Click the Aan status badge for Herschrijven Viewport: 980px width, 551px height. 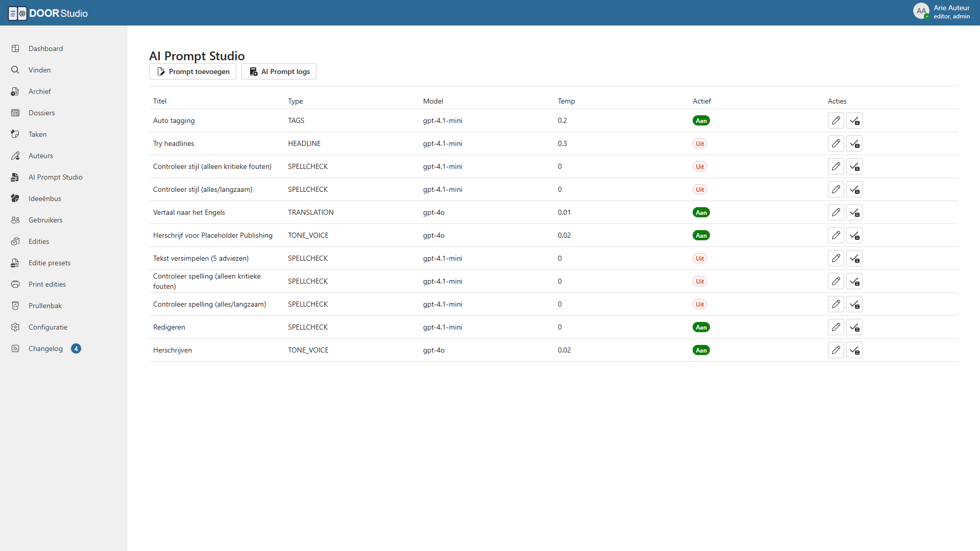pos(701,350)
